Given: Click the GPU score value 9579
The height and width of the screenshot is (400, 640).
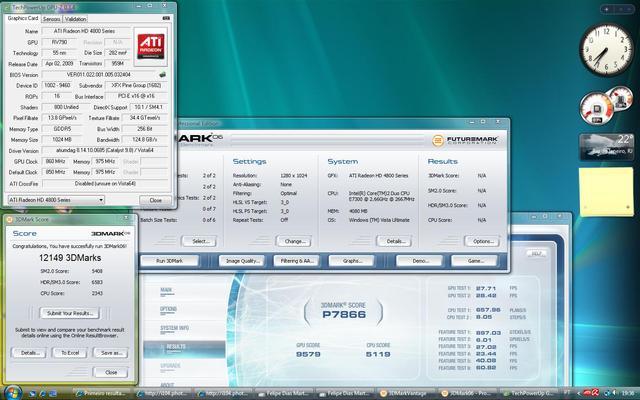Looking at the screenshot, I should pyautogui.click(x=308, y=354).
